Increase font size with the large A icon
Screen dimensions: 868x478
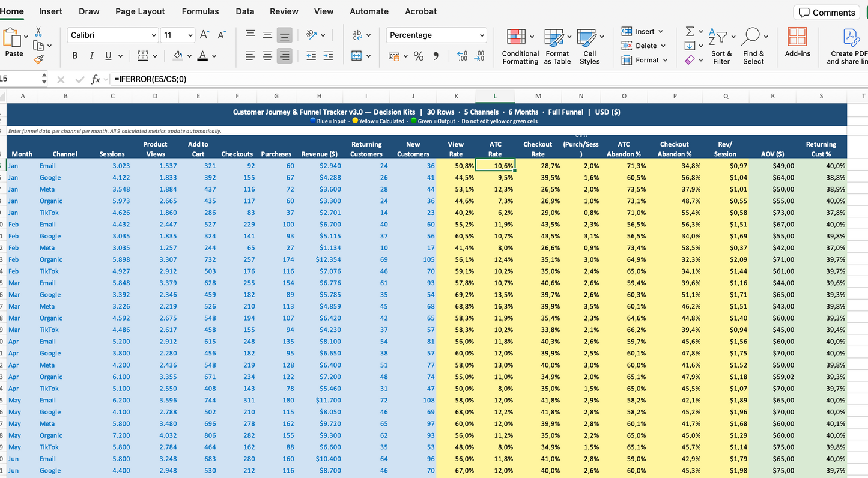tap(204, 35)
